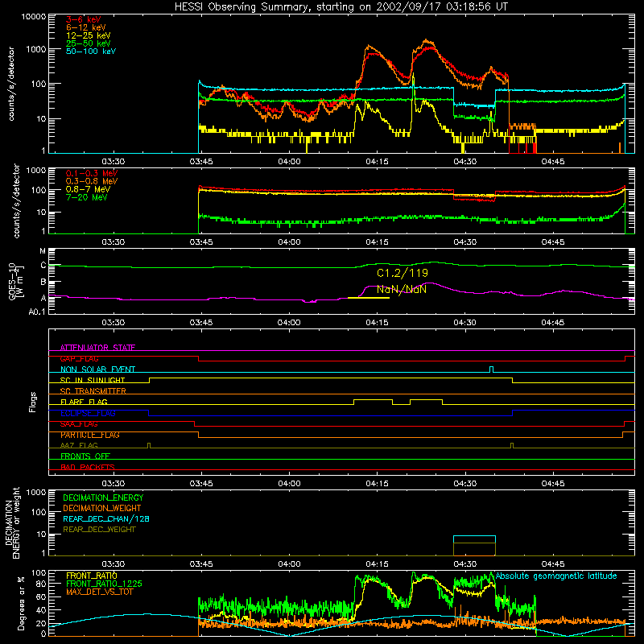Click the counts/s/detector axis label of top plot
The height and width of the screenshot is (644, 644).
pyautogui.click(x=11, y=84)
